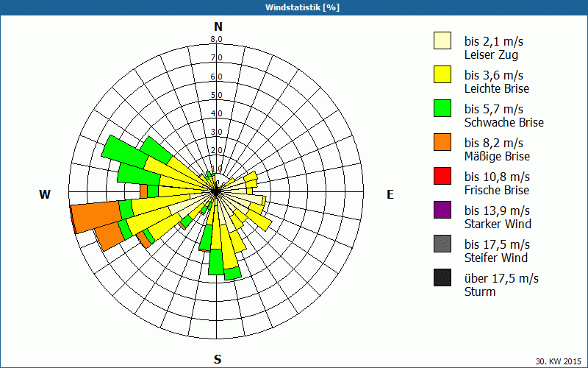Click the black 'über 17,5 m/s' legend swatch
The image size is (588, 368).
(442, 277)
